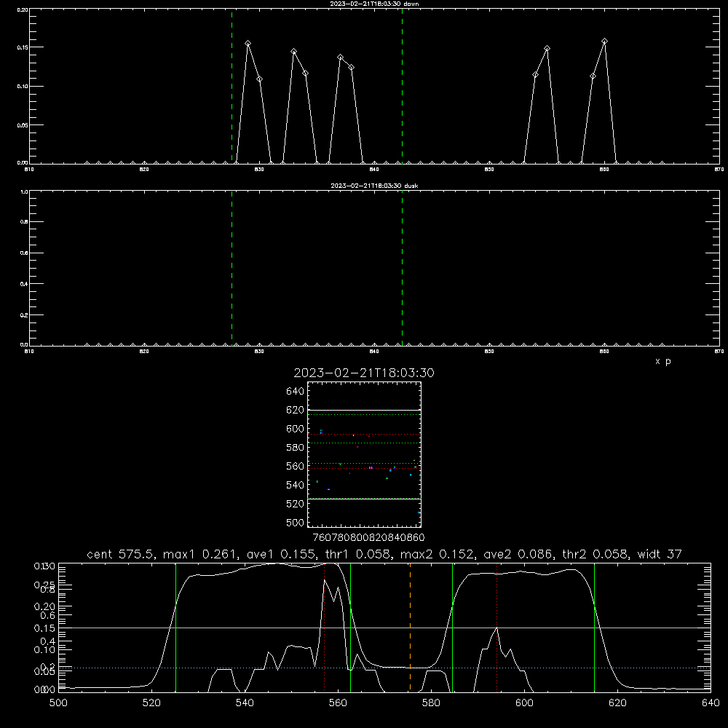Click the orange dashed center line in the bottom plot
The height and width of the screenshot is (728, 728).
[410, 627]
